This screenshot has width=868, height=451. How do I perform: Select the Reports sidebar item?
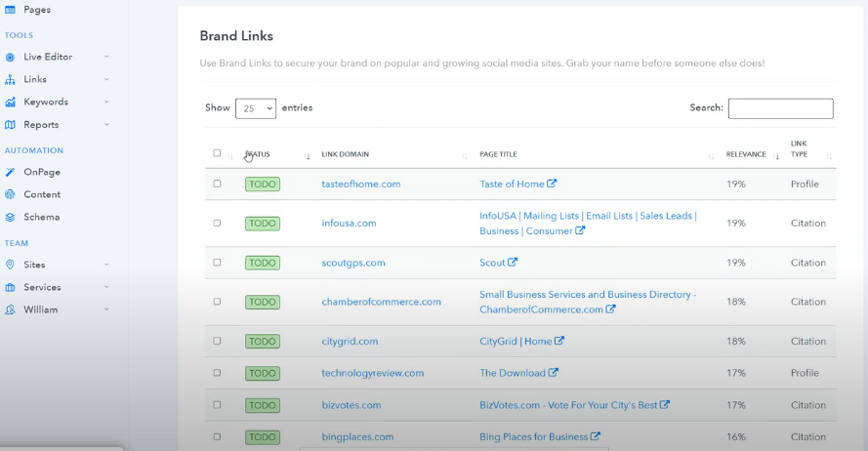(x=41, y=125)
